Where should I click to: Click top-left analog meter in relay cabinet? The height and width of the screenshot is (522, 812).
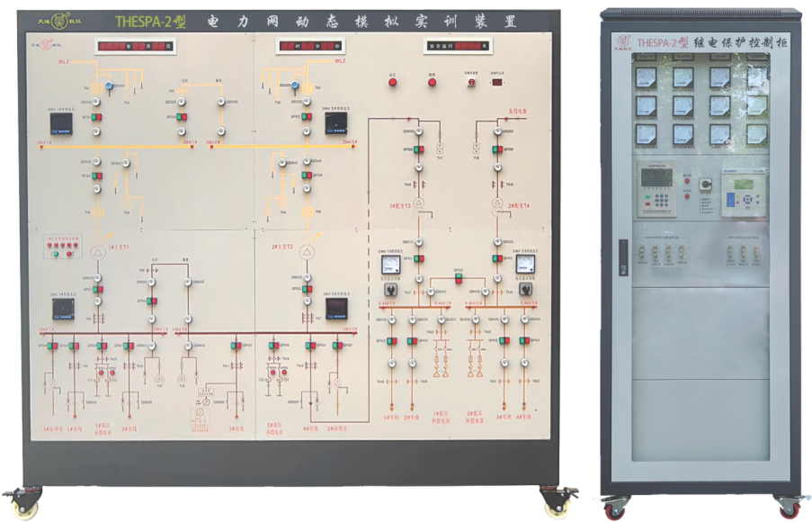(647, 78)
